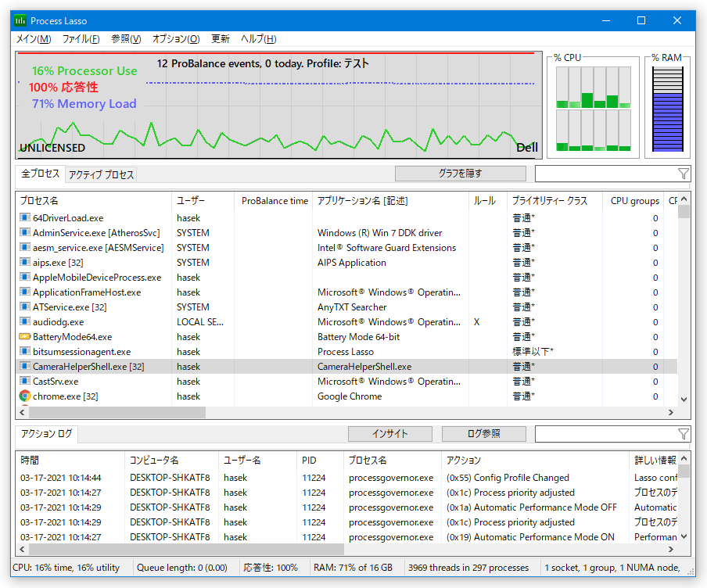
Task: Select the AppleMobileDeviceProcess.exe process name
Action: (97, 278)
